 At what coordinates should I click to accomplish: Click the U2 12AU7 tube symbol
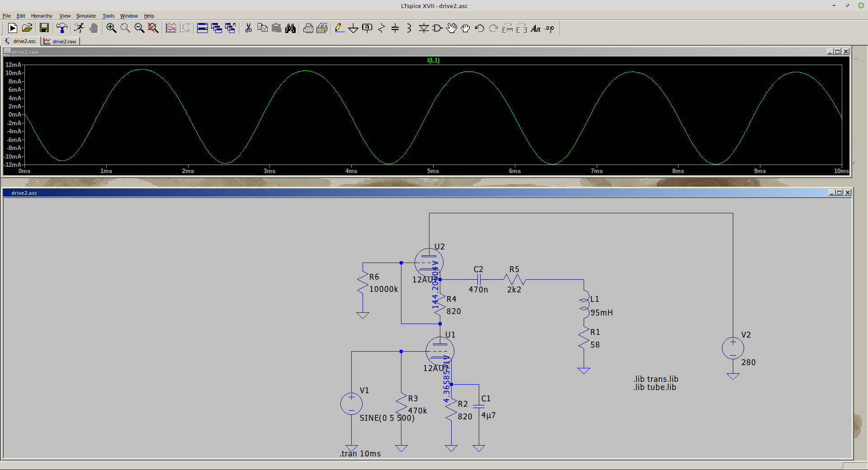(429, 263)
